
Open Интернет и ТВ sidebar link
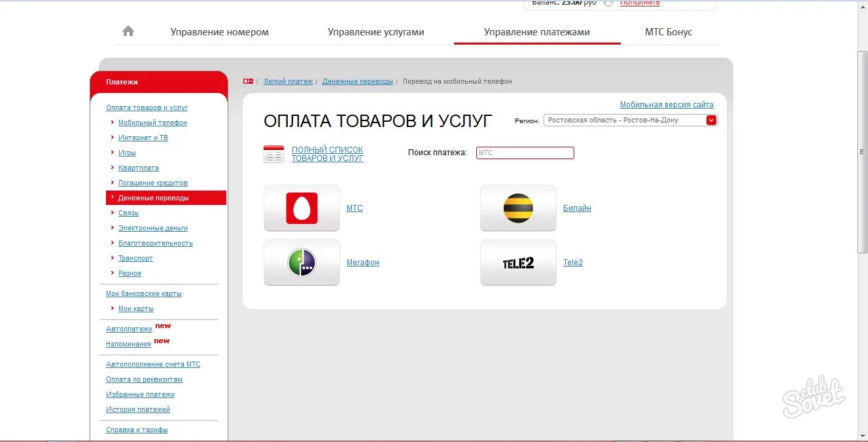tap(143, 138)
